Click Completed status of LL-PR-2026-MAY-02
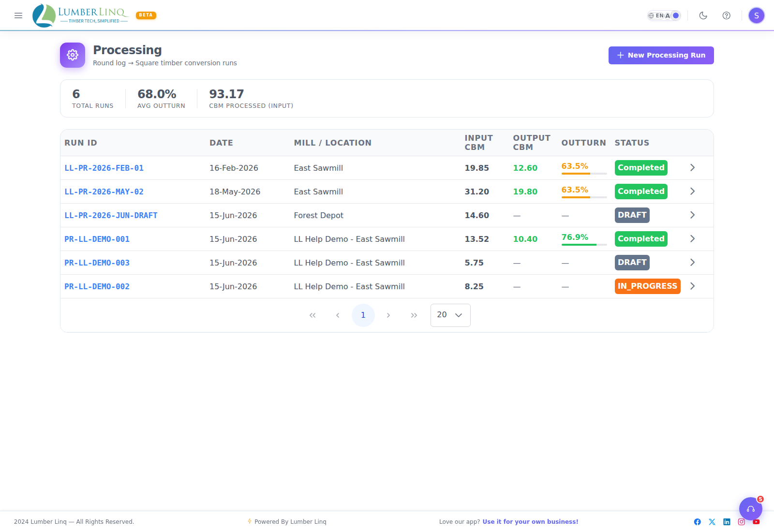This screenshot has height=532, width=774. click(641, 192)
